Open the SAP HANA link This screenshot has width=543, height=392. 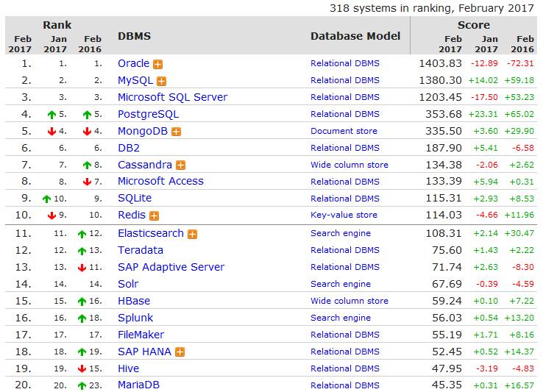click(x=144, y=352)
